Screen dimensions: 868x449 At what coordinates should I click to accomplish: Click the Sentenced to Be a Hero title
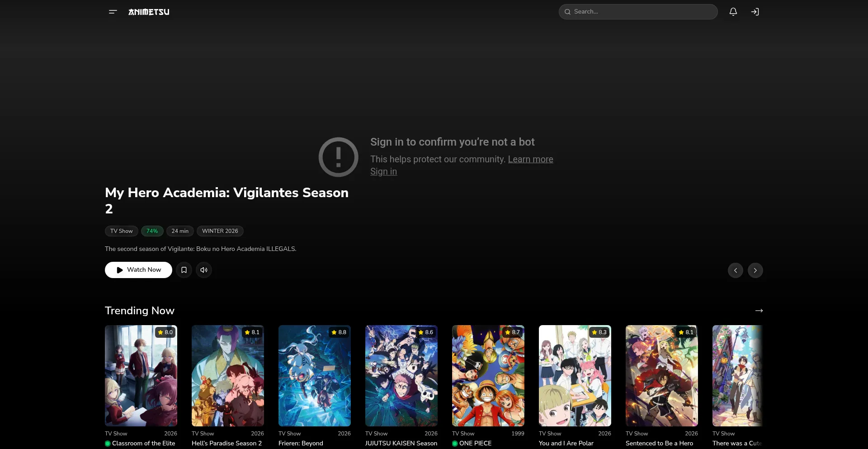(x=659, y=444)
